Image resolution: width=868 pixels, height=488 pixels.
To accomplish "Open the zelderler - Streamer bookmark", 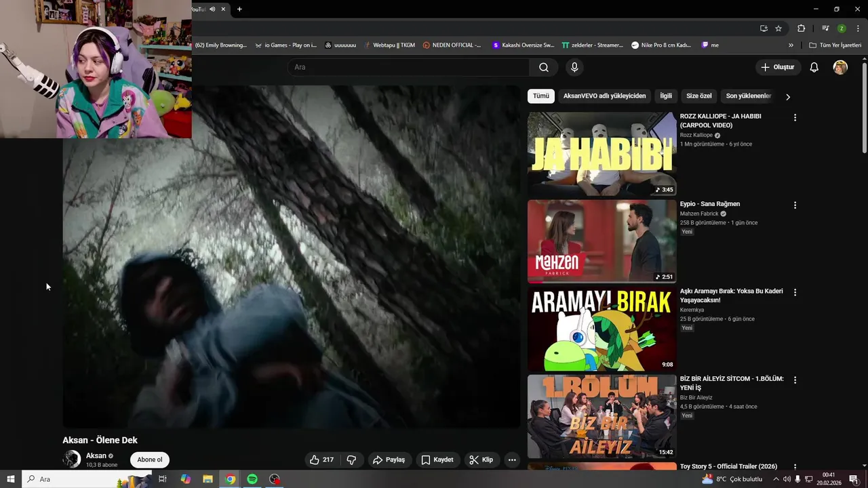I will [x=592, y=45].
